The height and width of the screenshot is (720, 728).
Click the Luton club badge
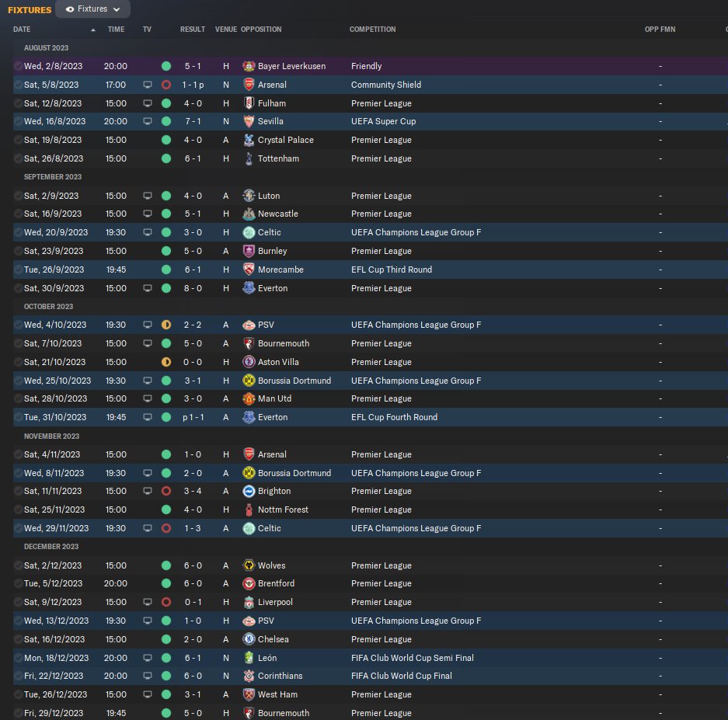point(249,196)
